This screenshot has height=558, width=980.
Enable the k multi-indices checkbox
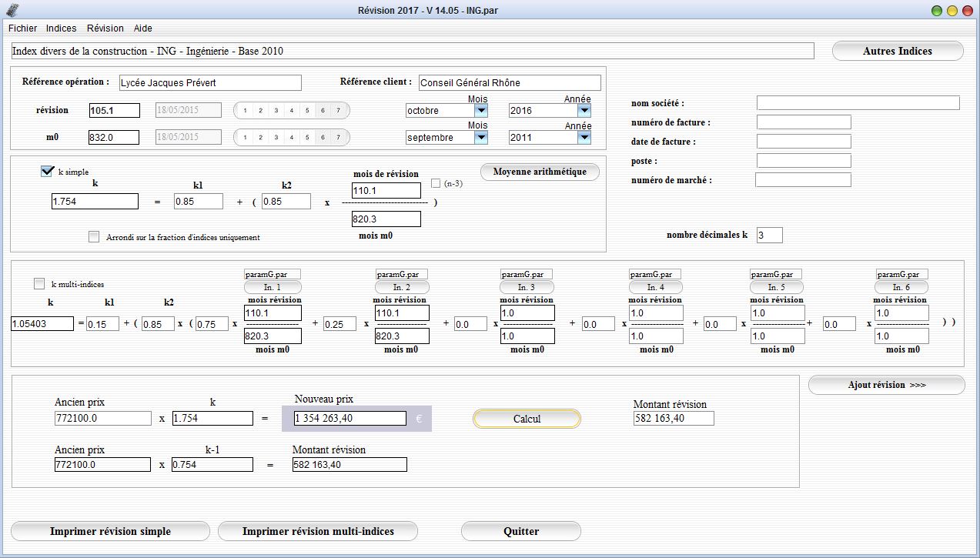pos(39,284)
